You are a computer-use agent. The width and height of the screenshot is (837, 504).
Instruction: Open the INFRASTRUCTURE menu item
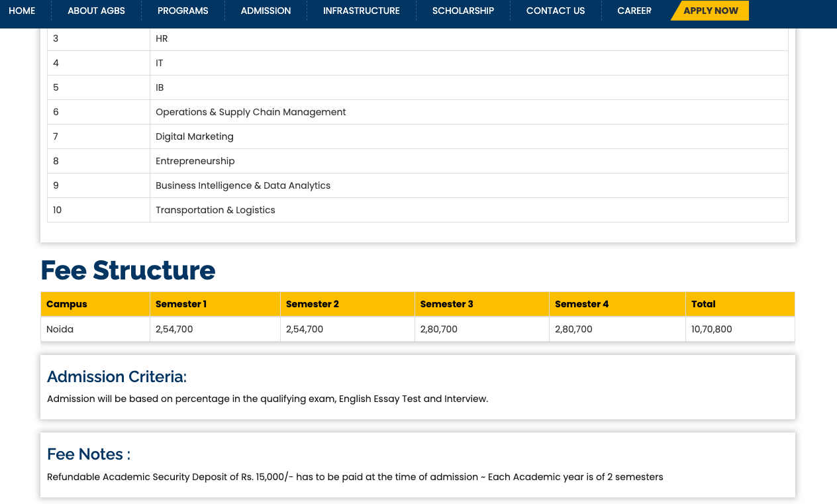click(361, 11)
